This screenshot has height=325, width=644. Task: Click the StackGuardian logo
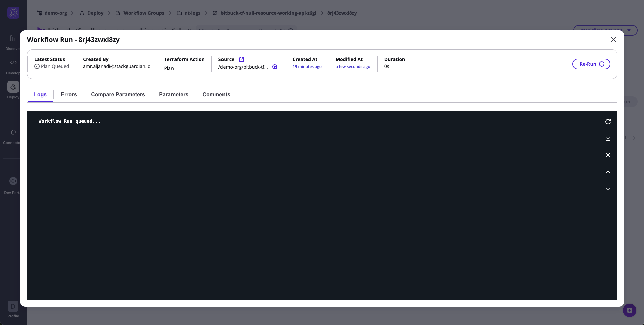coord(13,13)
